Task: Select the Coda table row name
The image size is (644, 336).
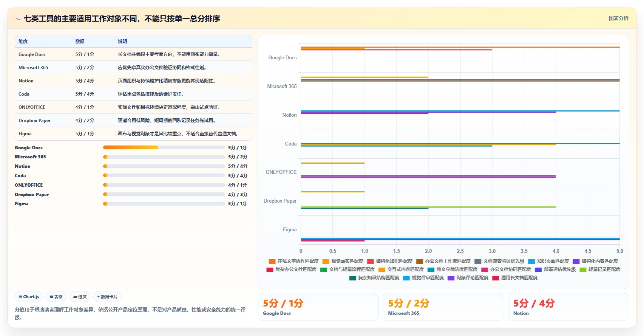Action: [24, 94]
